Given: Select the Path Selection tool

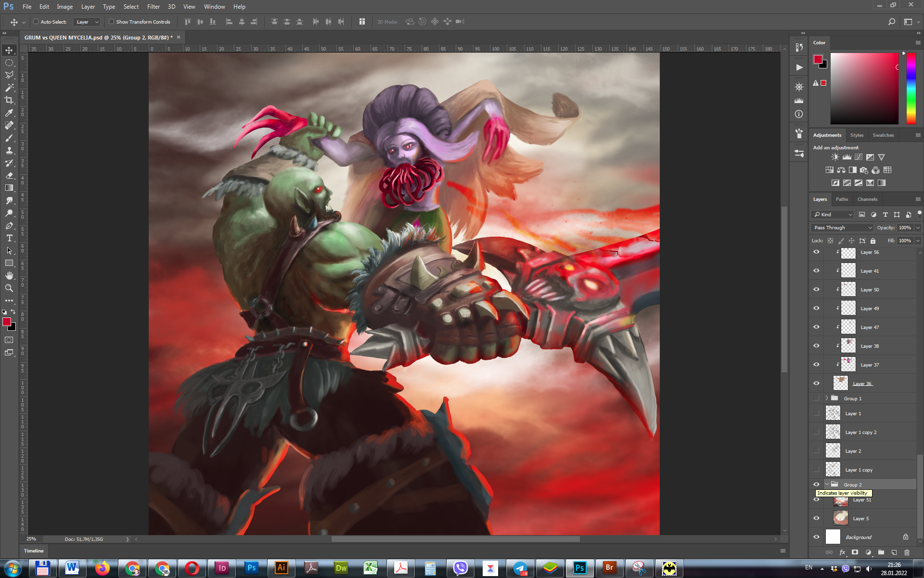Looking at the screenshot, I should click(x=9, y=250).
